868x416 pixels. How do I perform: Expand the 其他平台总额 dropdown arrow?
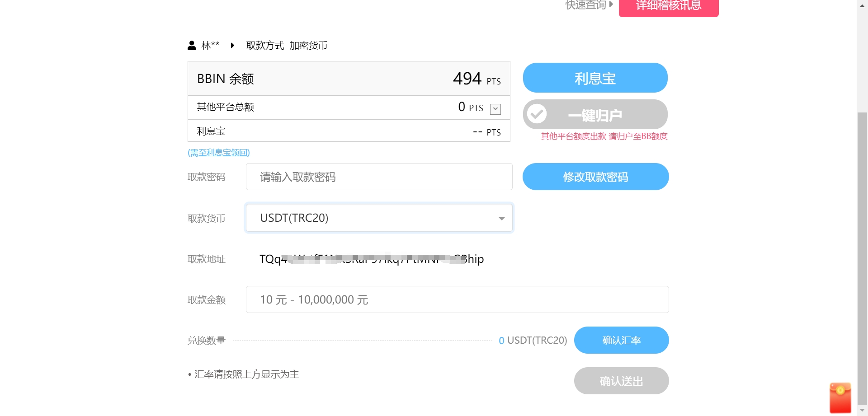495,109
